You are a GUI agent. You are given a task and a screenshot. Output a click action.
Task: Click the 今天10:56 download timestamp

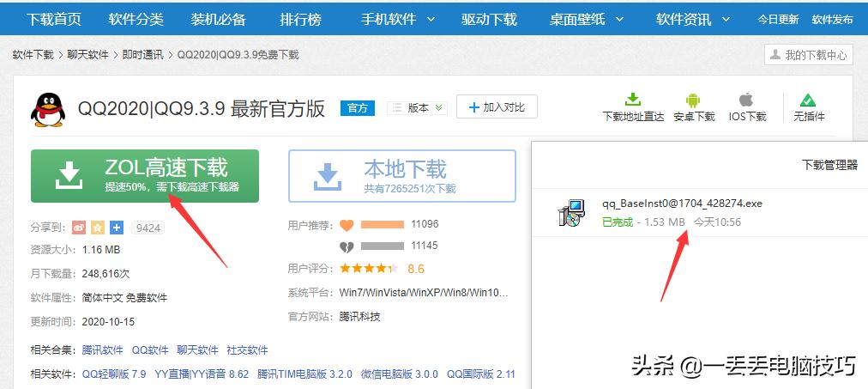[717, 222]
